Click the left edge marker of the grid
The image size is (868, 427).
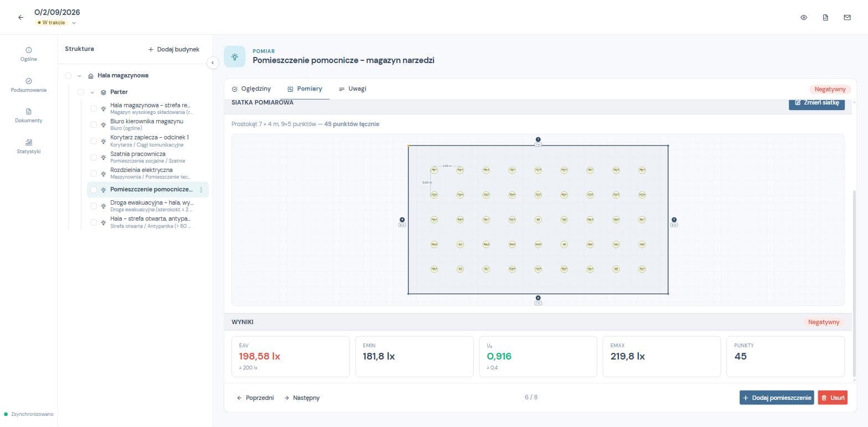point(402,220)
